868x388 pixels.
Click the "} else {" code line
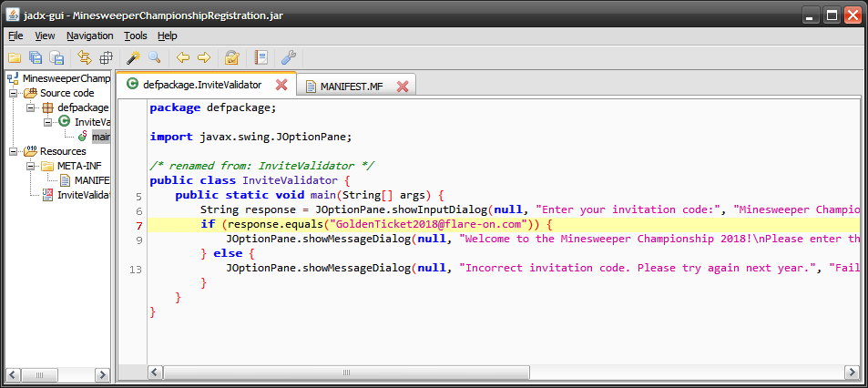click(228, 253)
